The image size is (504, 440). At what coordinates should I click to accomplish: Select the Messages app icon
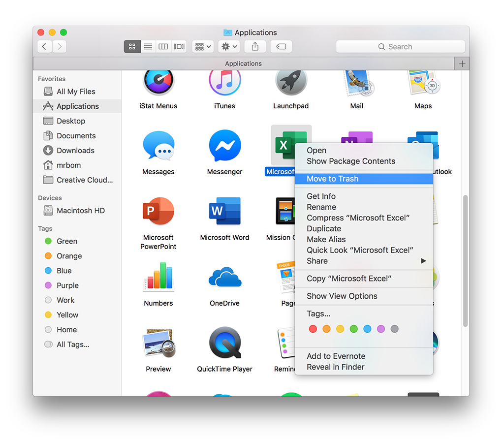(158, 145)
